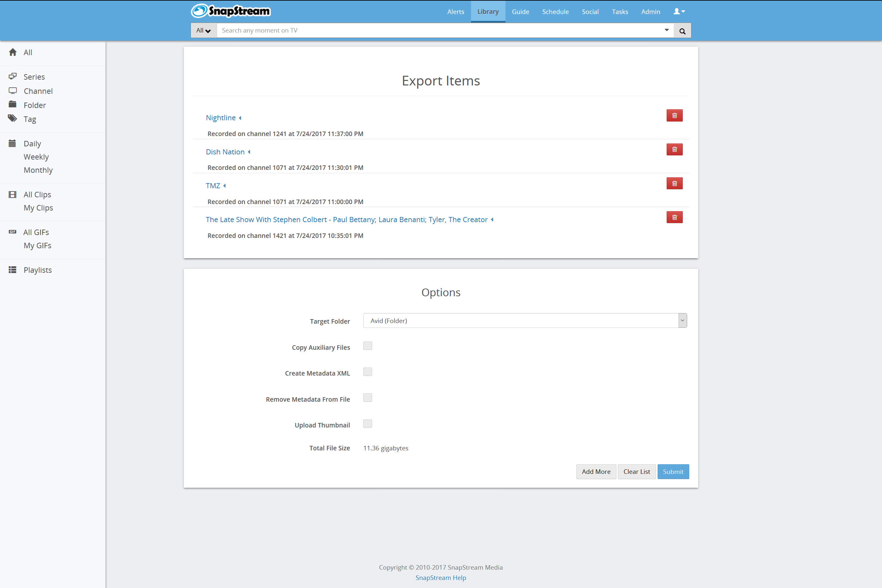Click the home icon beside All

tap(13, 52)
